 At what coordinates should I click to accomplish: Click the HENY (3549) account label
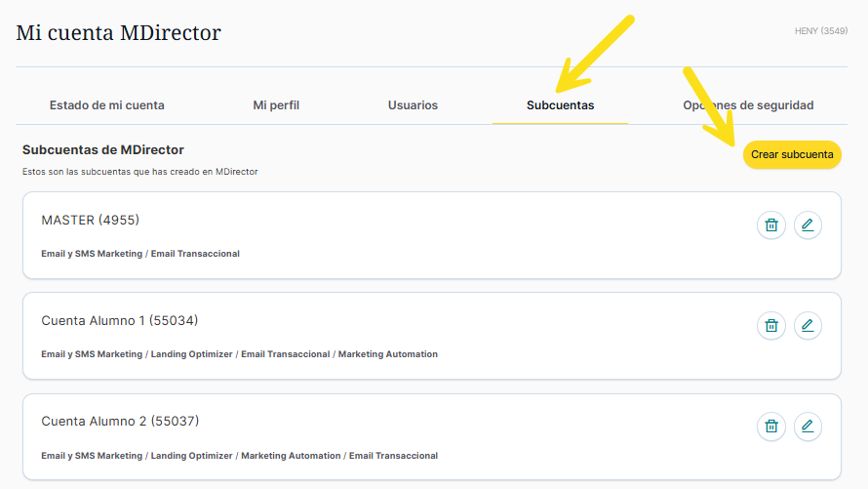pos(820,31)
